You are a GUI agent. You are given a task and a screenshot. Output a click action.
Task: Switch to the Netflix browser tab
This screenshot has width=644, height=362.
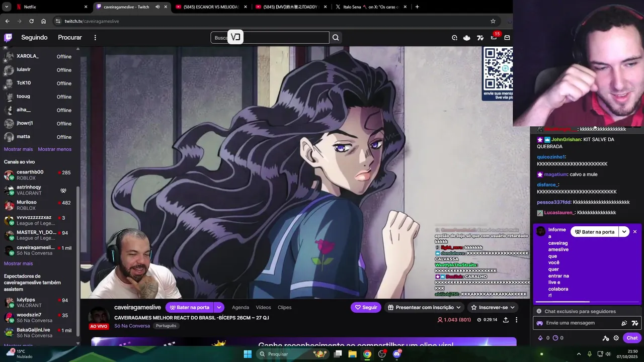[47, 7]
